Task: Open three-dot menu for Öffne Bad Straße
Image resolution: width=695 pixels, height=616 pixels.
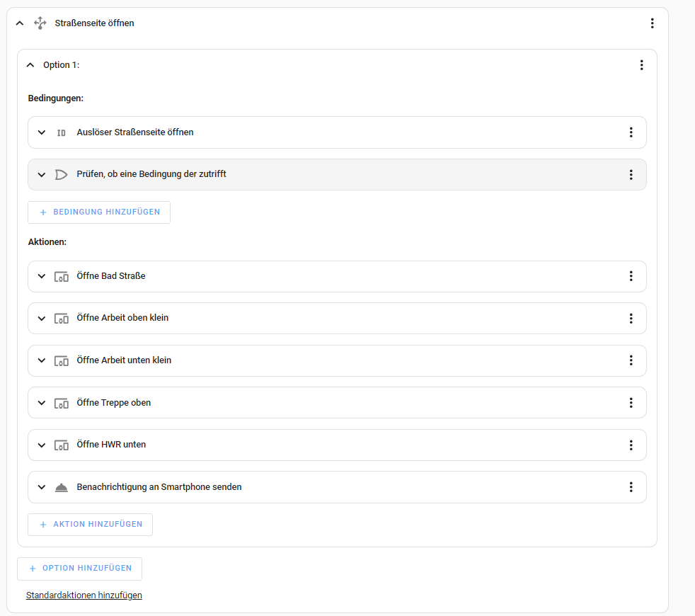Action: pyautogui.click(x=631, y=276)
